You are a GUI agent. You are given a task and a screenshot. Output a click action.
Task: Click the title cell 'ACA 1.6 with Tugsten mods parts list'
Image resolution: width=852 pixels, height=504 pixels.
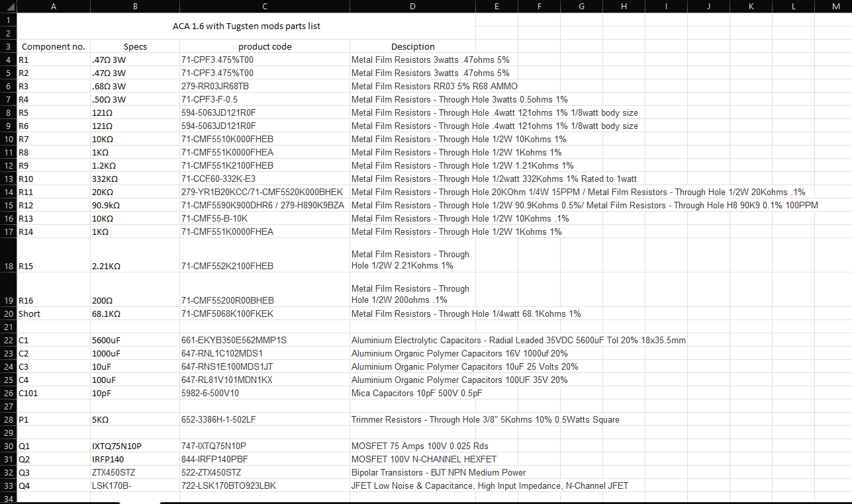pyautogui.click(x=246, y=26)
